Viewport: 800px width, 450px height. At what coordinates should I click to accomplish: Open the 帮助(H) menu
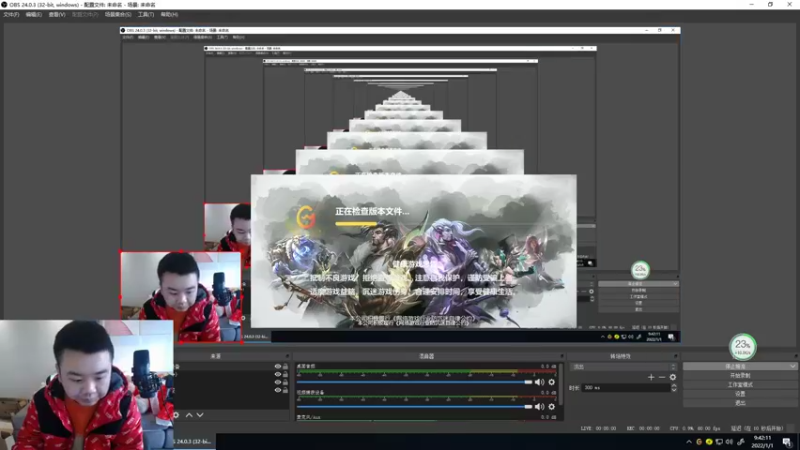(169, 15)
